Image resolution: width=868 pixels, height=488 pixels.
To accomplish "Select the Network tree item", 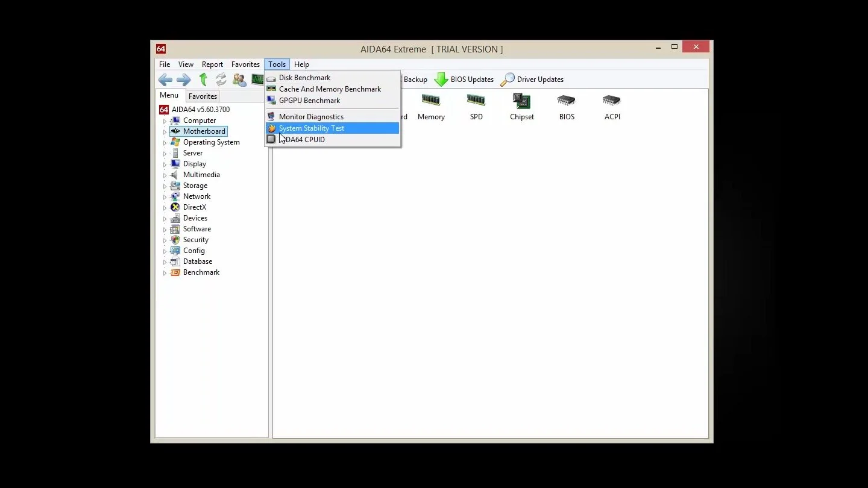I will (x=197, y=196).
